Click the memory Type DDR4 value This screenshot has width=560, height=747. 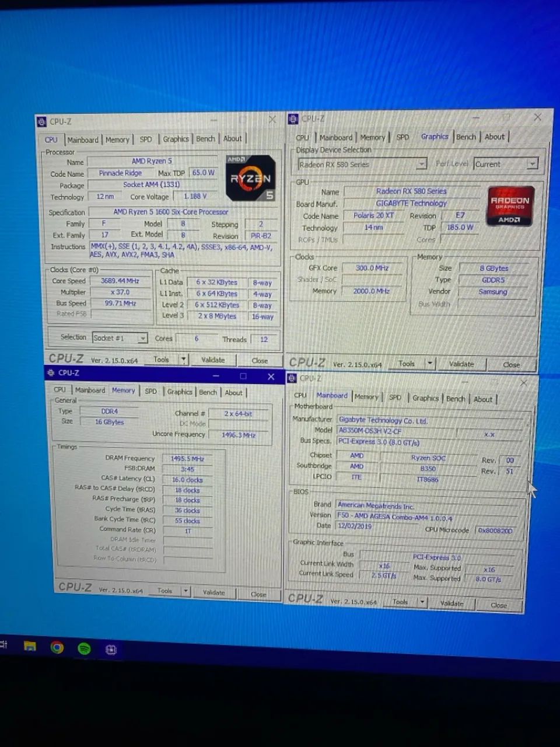tap(110, 411)
